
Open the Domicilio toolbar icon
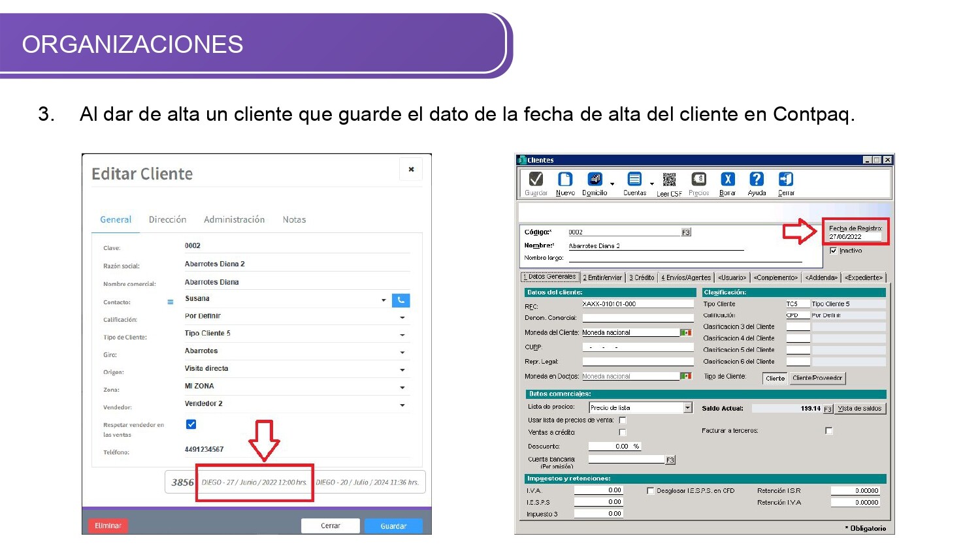[595, 180]
